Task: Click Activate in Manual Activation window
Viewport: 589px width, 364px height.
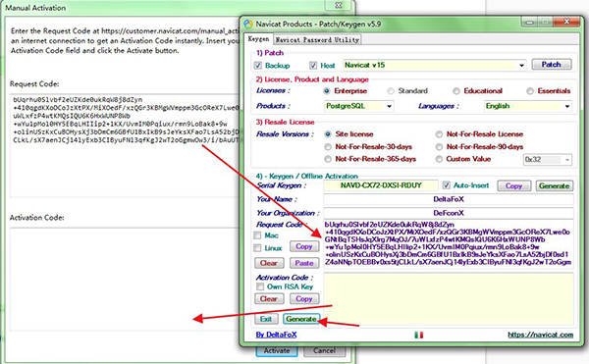Action: [277, 351]
